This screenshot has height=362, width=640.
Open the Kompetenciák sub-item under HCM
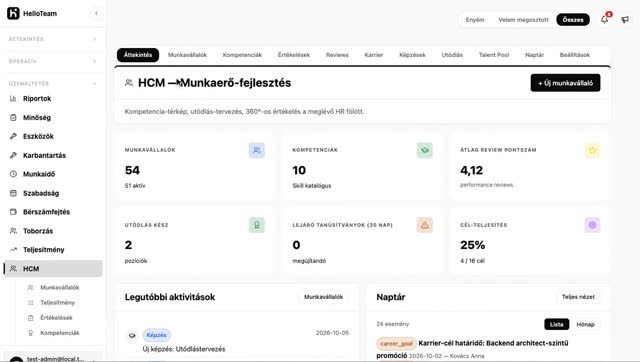point(60,333)
